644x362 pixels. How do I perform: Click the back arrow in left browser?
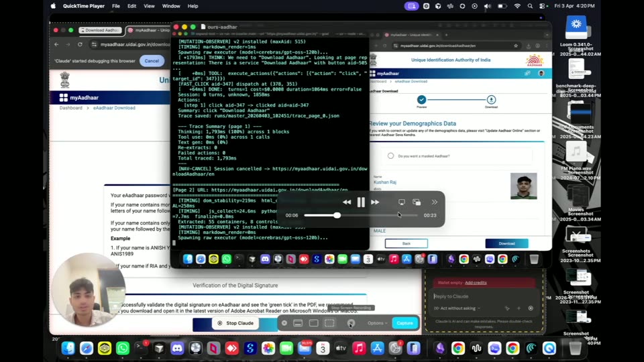56,44
